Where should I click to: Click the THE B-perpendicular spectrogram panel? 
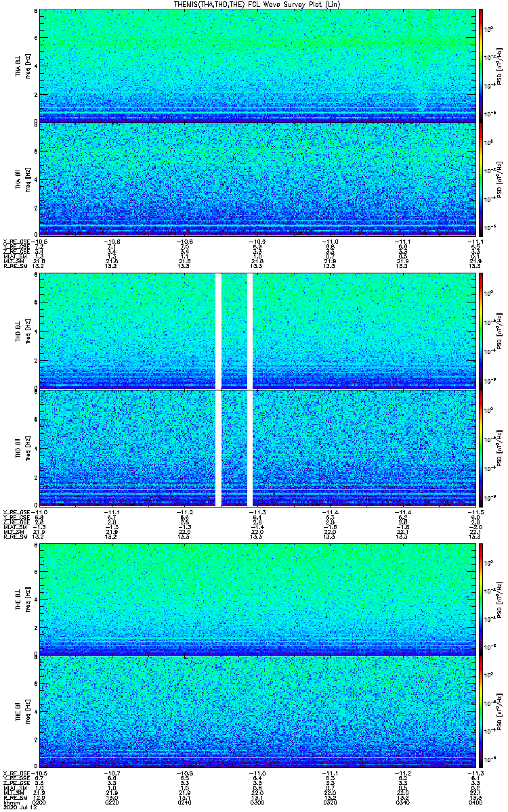tap(257, 598)
